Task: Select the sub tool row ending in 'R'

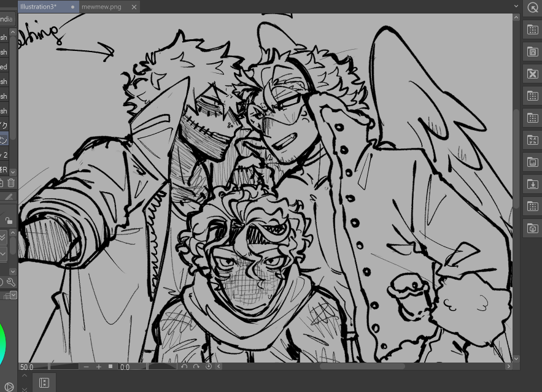Action: (4, 169)
